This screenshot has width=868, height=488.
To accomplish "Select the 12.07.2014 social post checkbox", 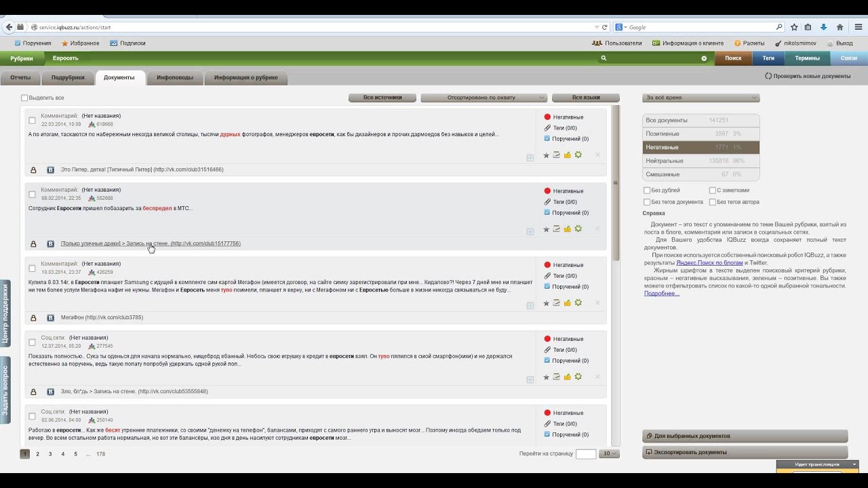I will (x=32, y=342).
